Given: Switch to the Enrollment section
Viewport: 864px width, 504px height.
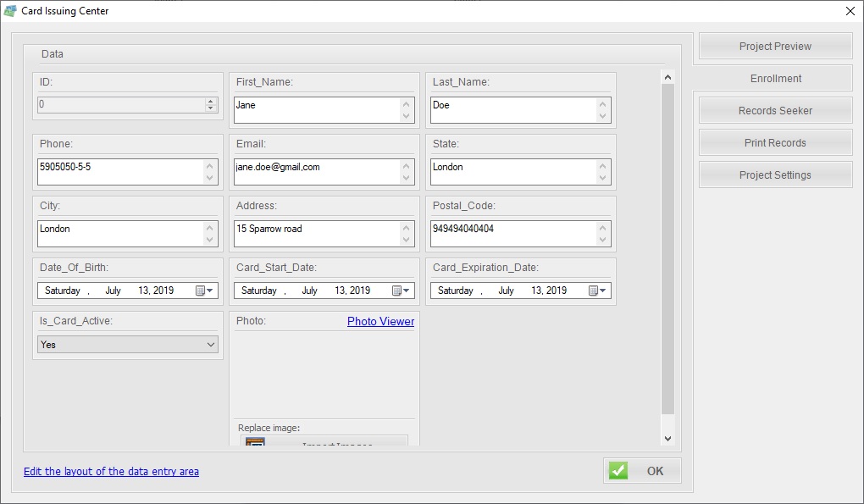Looking at the screenshot, I should click(774, 78).
